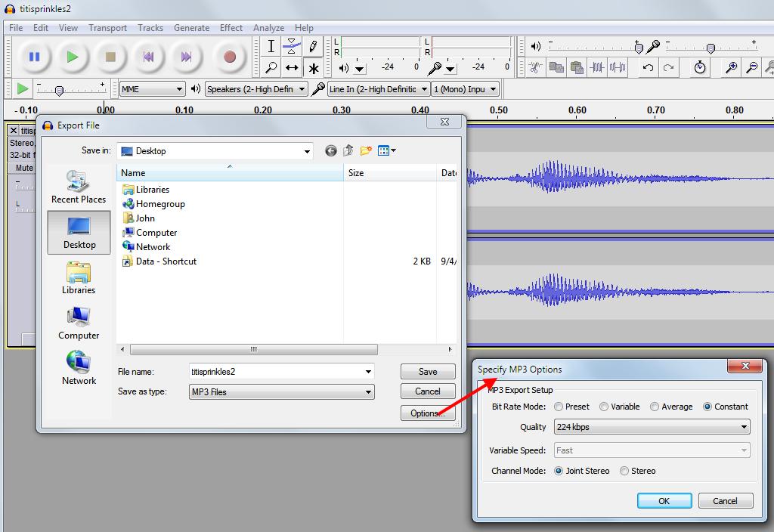Click Save in Export File dialog

pos(428,371)
